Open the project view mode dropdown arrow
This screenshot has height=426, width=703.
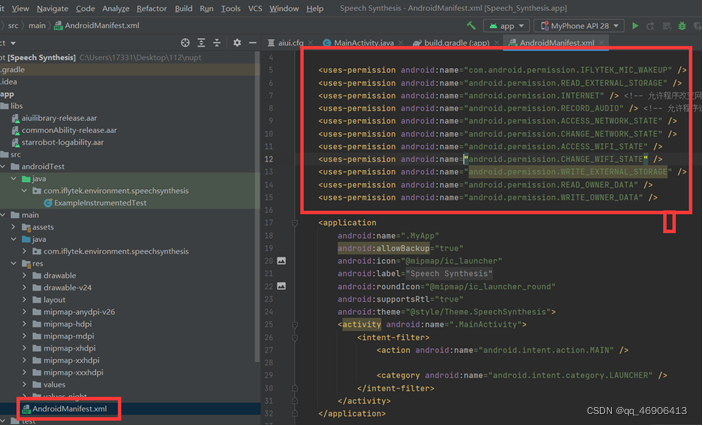(x=13, y=43)
